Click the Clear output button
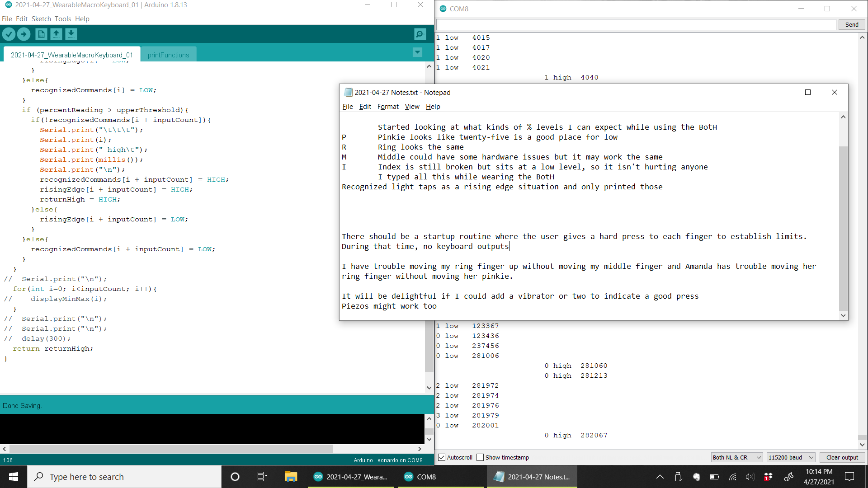 tap(842, 457)
